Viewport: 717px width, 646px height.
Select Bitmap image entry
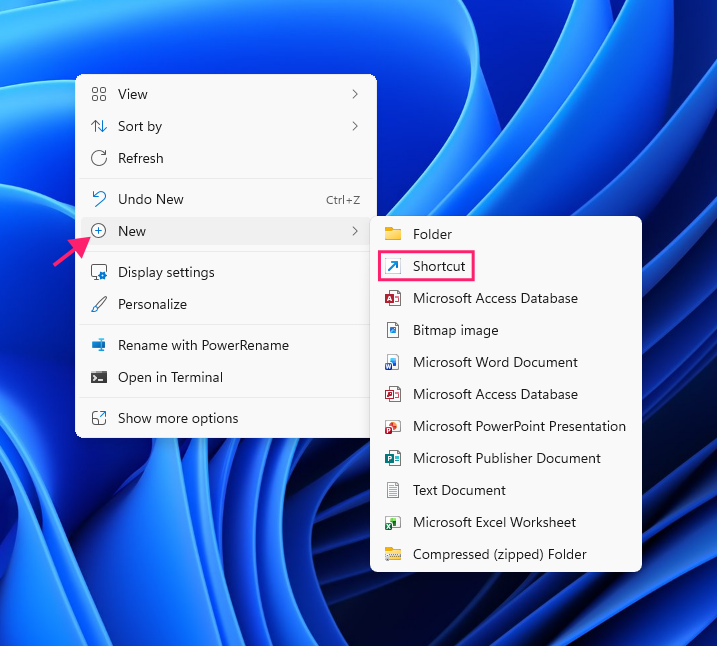click(506, 330)
